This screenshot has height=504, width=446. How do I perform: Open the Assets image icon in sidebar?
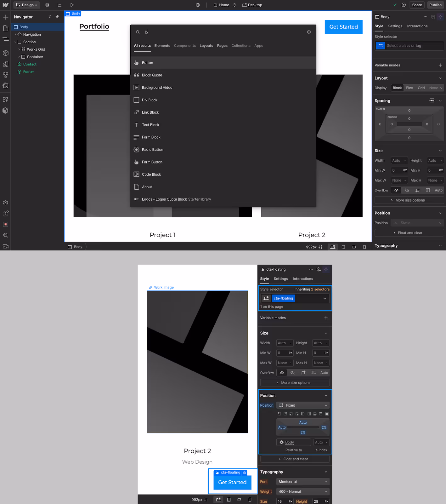click(x=5, y=86)
